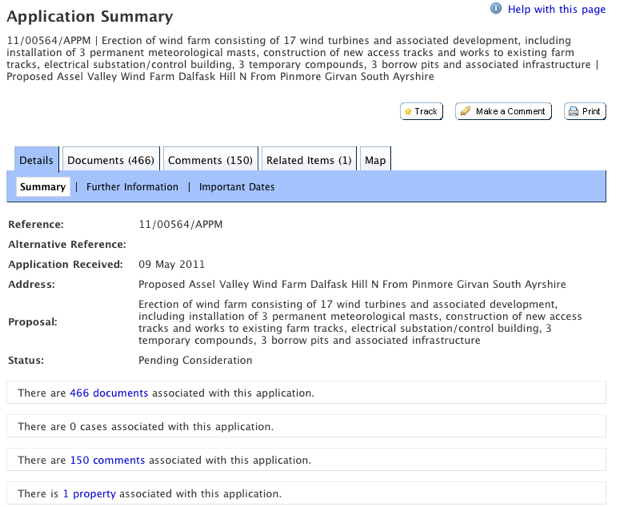
Task: Follow the 150 comments link
Action: [x=107, y=460]
